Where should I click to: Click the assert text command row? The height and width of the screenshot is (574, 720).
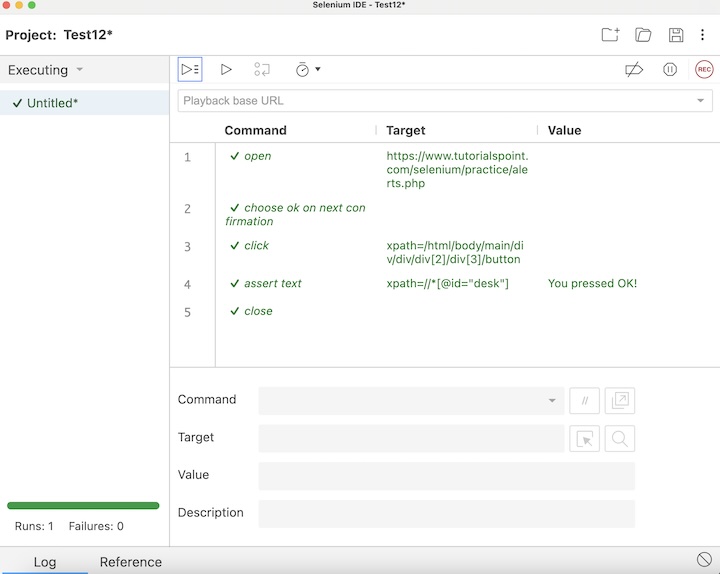point(273,284)
